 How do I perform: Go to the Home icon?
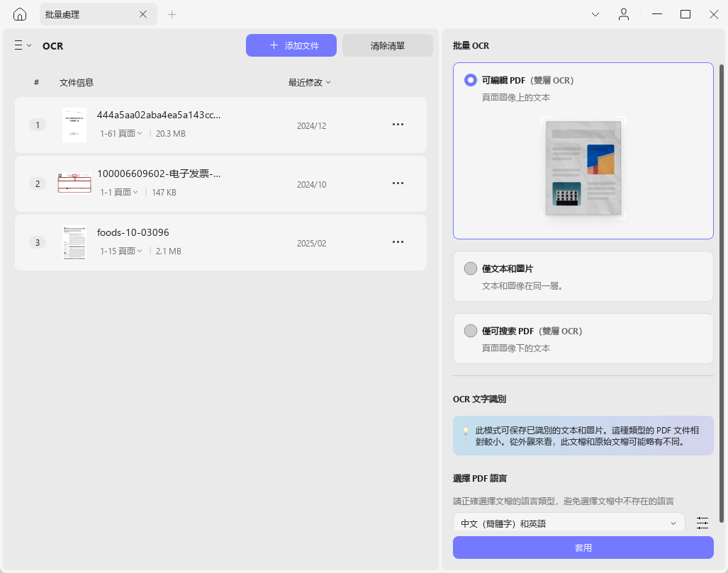(20, 14)
